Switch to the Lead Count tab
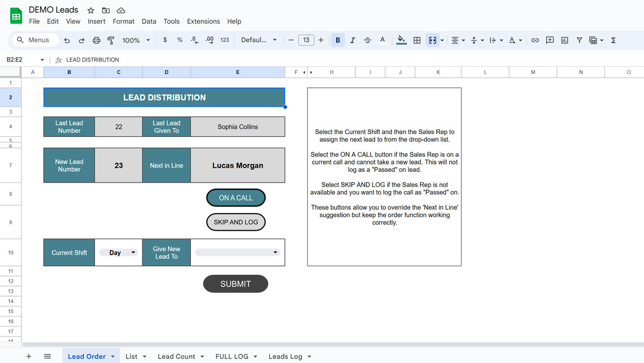The width and height of the screenshot is (644, 363). pos(181,356)
